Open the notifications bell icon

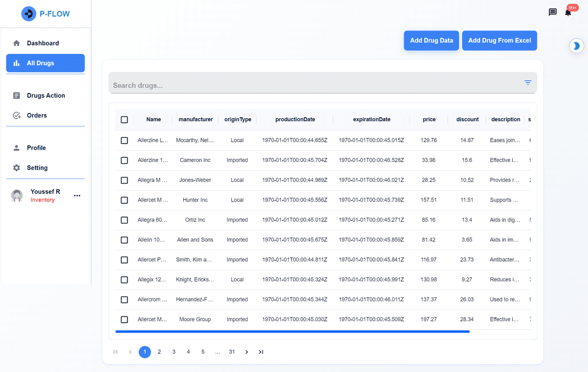click(568, 13)
